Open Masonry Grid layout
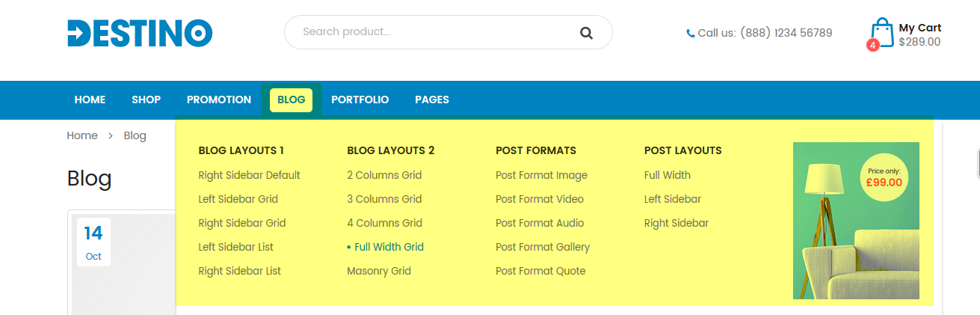 378,271
